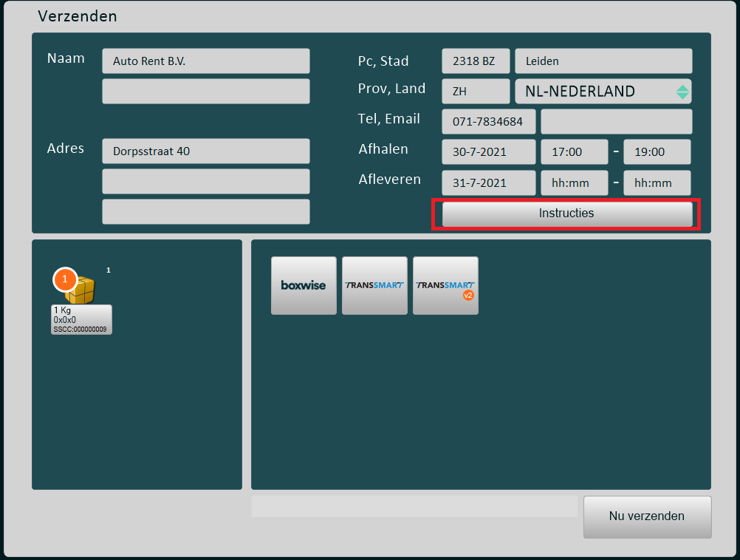
Task: Change the Afleveren date 31-7-2021
Action: tap(488, 183)
